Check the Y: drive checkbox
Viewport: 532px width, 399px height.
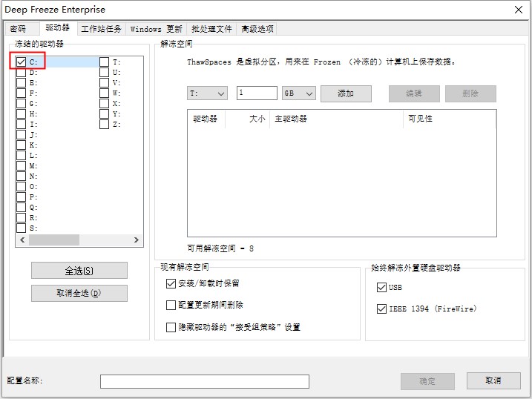[104, 114]
